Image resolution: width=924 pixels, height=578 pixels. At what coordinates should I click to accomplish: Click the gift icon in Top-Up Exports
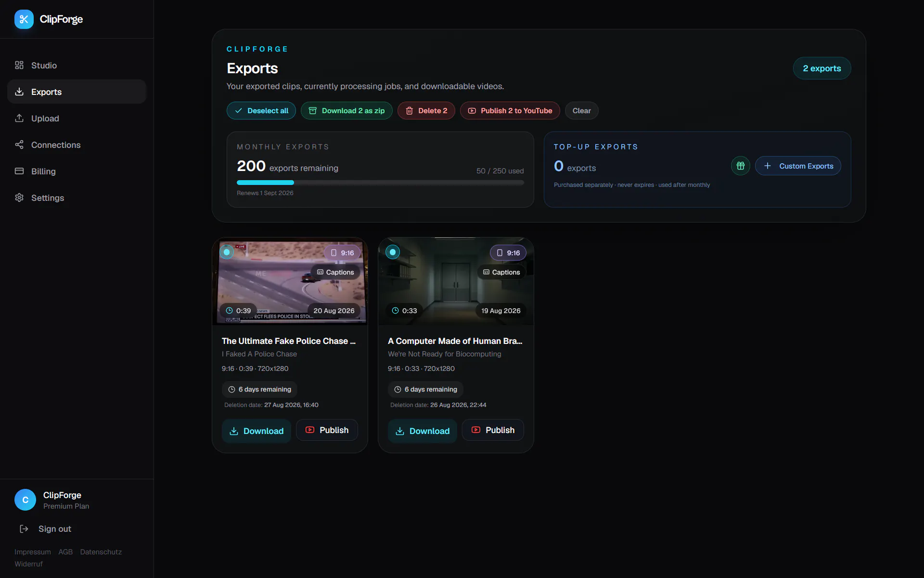click(741, 166)
